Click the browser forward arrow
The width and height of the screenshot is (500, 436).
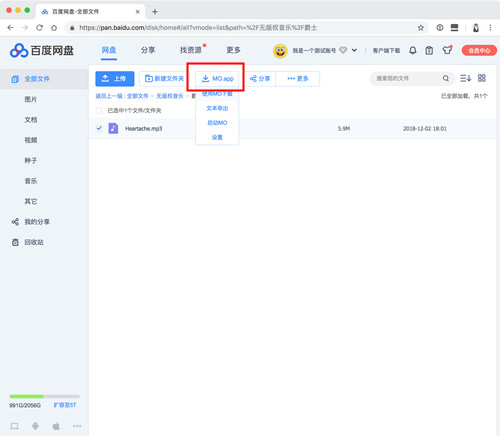[25, 28]
